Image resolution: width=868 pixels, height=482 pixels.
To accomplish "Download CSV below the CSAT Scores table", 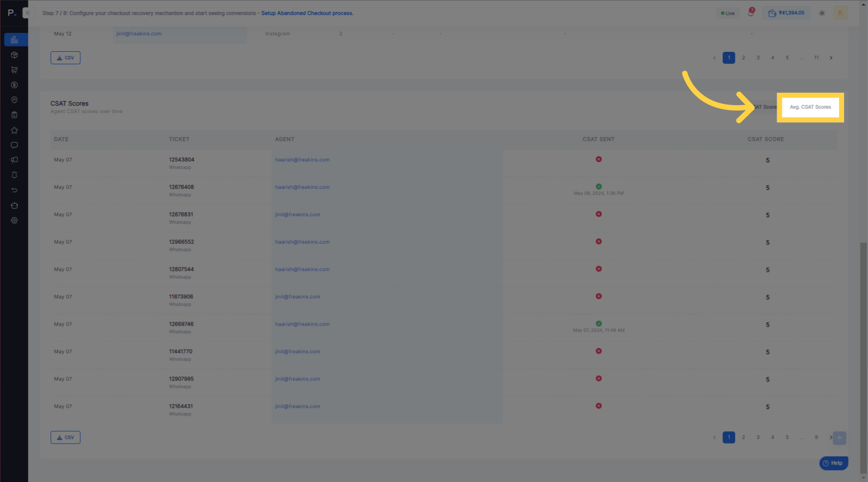I will point(65,438).
